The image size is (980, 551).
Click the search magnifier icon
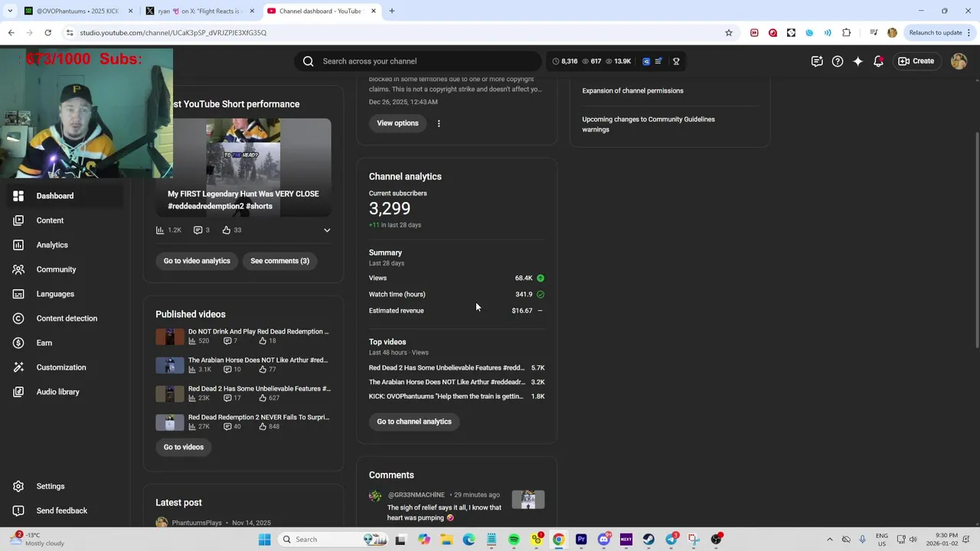pos(308,61)
